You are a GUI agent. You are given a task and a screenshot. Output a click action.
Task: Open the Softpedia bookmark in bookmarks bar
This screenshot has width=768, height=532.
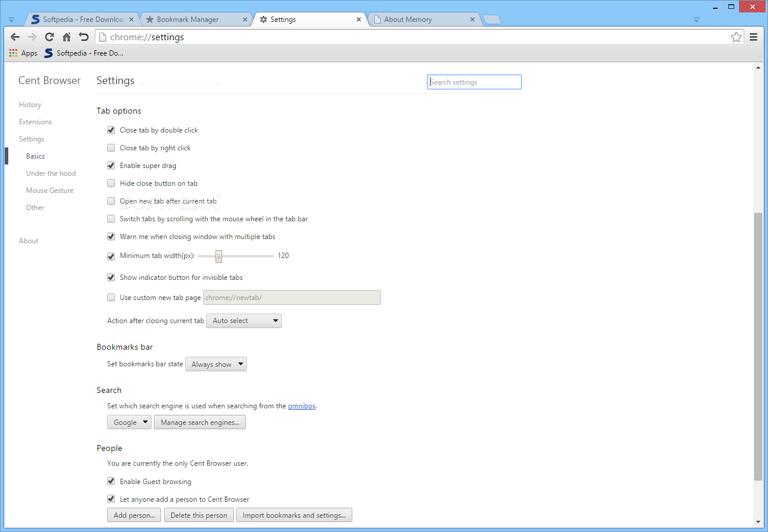point(83,53)
